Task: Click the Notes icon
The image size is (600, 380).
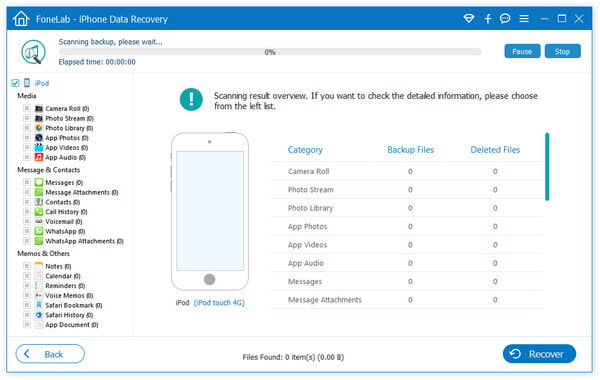Action: coord(39,266)
